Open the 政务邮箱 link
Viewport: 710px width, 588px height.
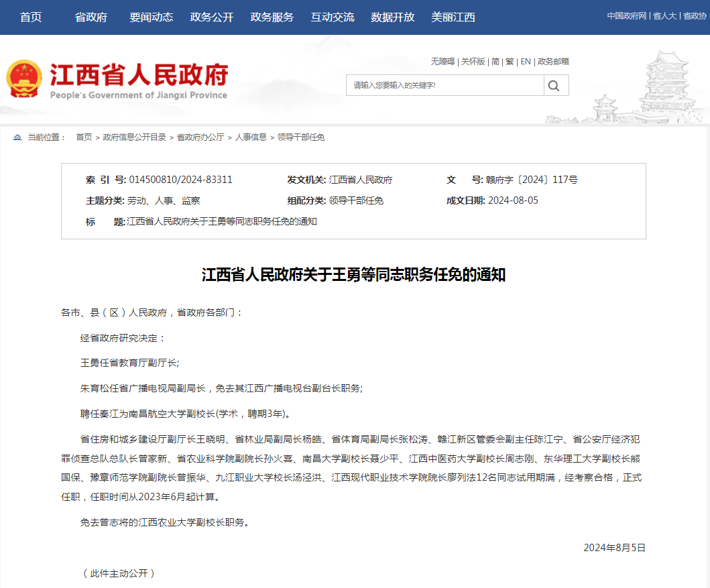(553, 62)
